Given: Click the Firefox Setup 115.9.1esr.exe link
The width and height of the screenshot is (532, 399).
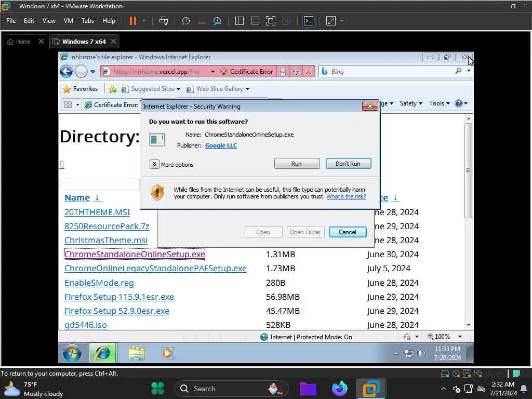Looking at the screenshot, I should tap(119, 297).
